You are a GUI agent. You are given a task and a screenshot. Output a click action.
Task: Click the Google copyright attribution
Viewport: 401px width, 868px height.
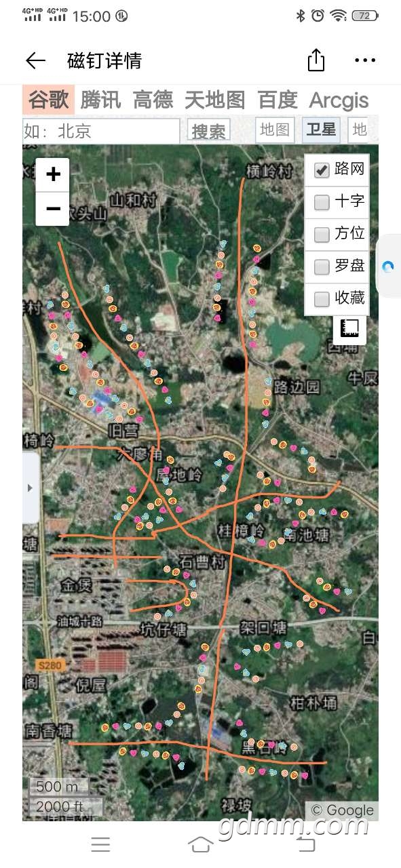coord(343,810)
